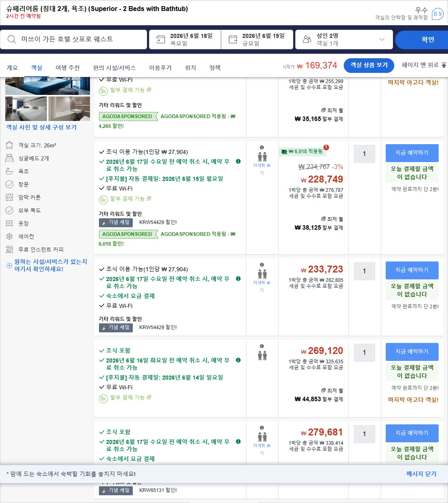Open the large room photo thumbnail with blue bedding
Viewport: 448px width, 503px height.
pyautogui.click(x=48, y=86)
